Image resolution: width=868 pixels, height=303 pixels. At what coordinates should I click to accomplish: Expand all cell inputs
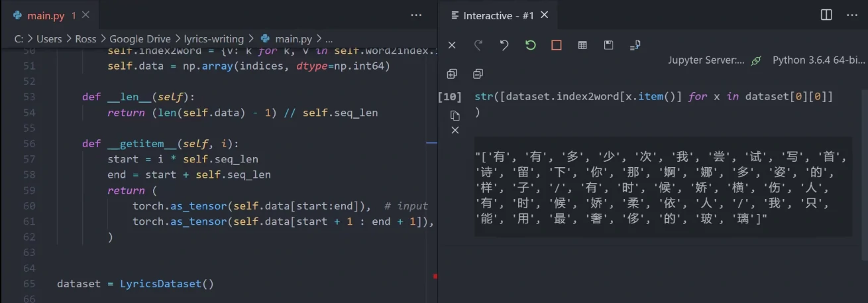tap(452, 74)
